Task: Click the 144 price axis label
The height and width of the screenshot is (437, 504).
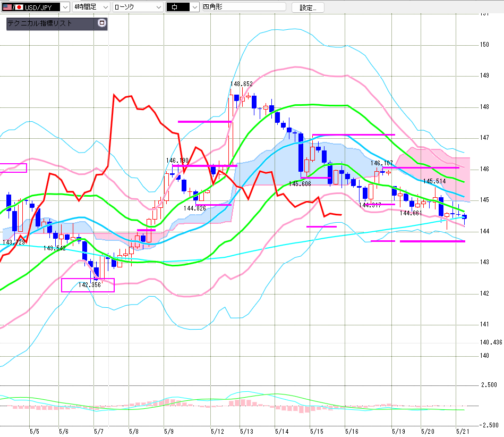Action: click(x=484, y=231)
